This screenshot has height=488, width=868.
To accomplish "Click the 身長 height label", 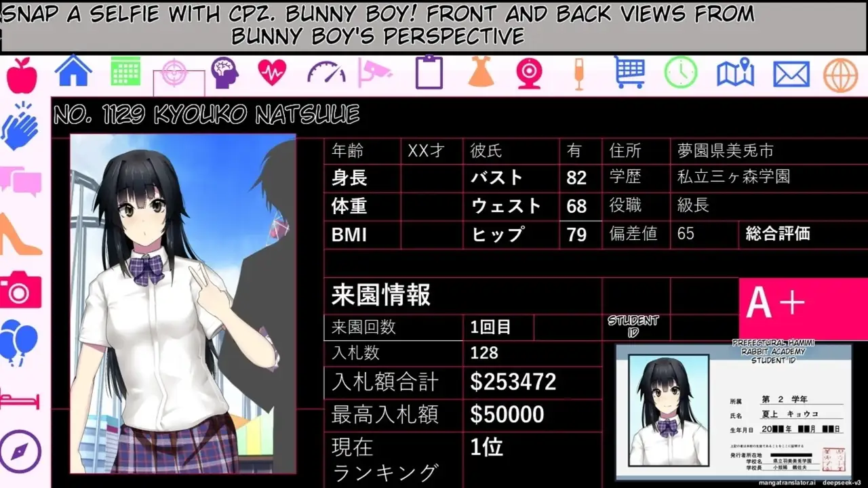I will (349, 178).
